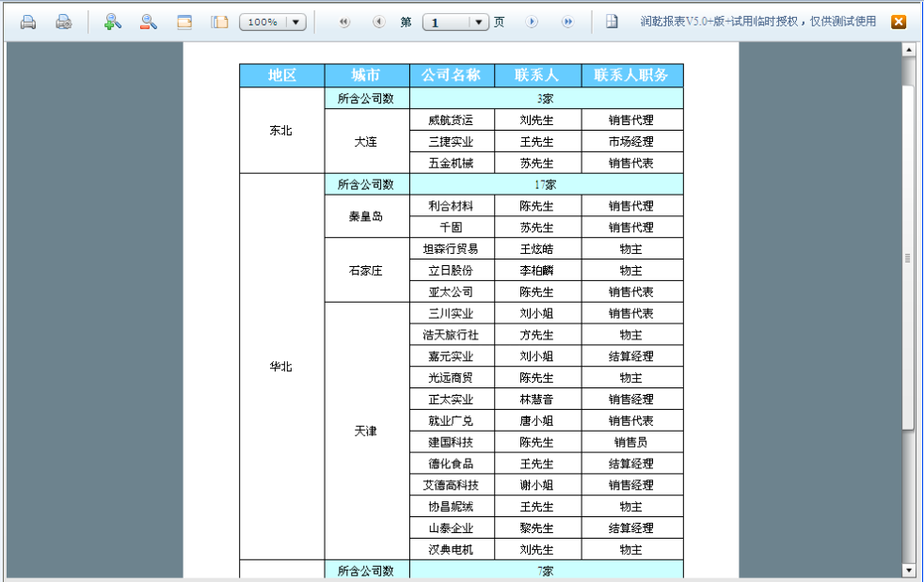Click the 联系人职务 column header
Image resolution: width=924 pixels, height=582 pixels.
pyautogui.click(x=631, y=75)
